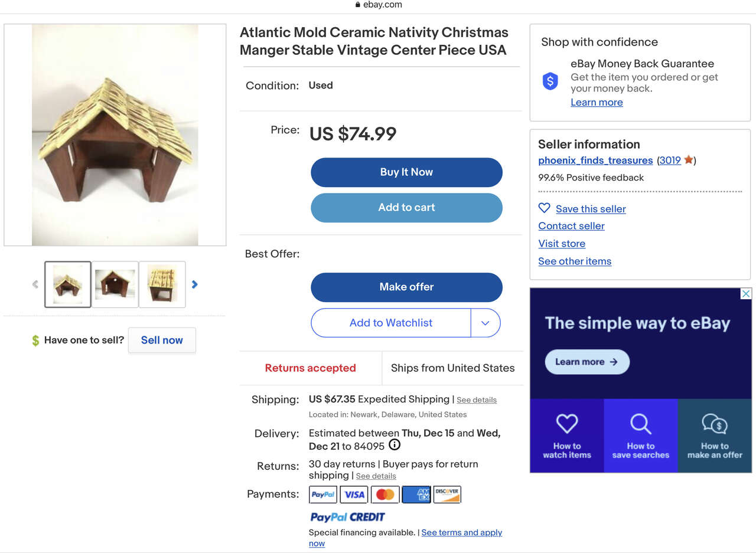Click the How to make an offer icon

click(715, 423)
